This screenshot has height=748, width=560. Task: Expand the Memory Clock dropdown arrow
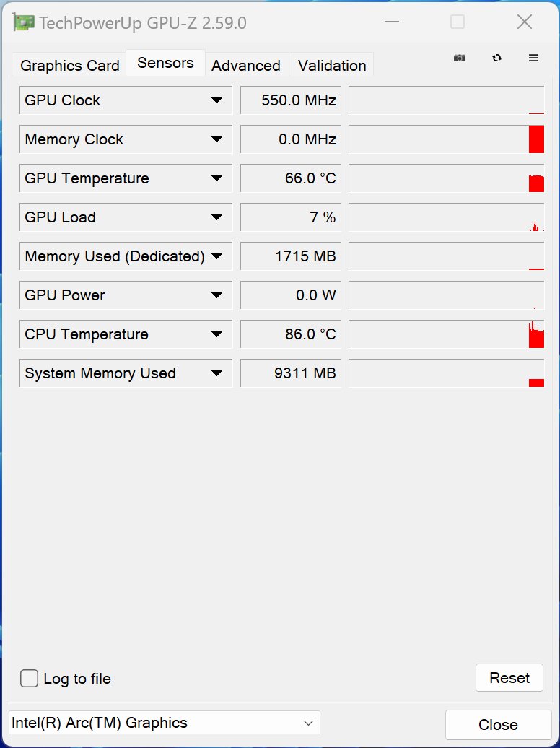click(x=216, y=139)
